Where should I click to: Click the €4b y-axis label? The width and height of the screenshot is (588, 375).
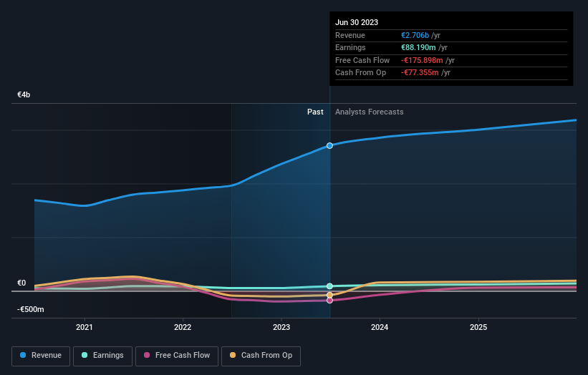click(x=24, y=94)
